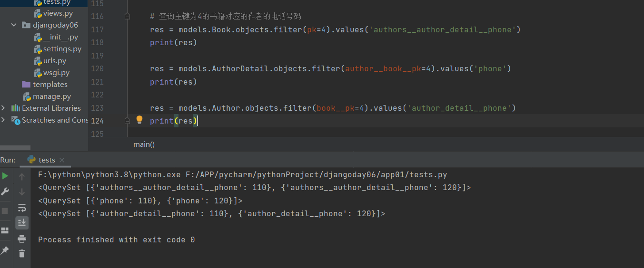The image size is (644, 268).
Task: Open wsgi.py in project tree
Action: (x=56, y=73)
